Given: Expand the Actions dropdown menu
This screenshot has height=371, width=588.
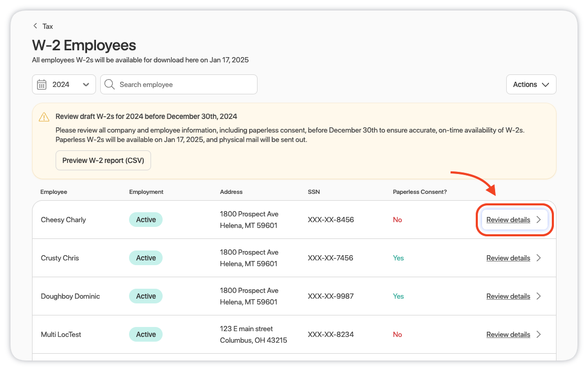Looking at the screenshot, I should point(531,84).
